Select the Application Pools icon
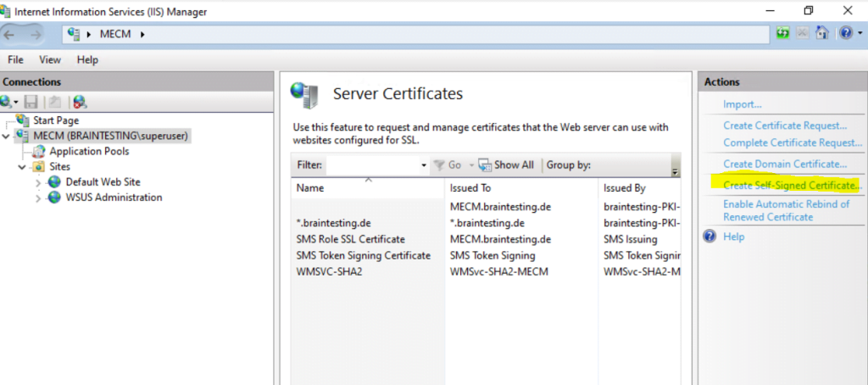This screenshot has height=385, width=868. click(x=39, y=151)
